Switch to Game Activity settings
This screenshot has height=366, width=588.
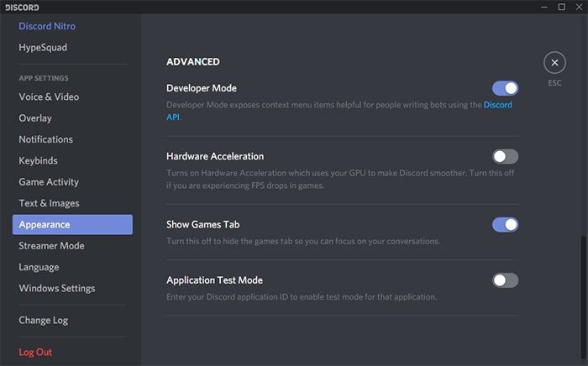coord(49,182)
